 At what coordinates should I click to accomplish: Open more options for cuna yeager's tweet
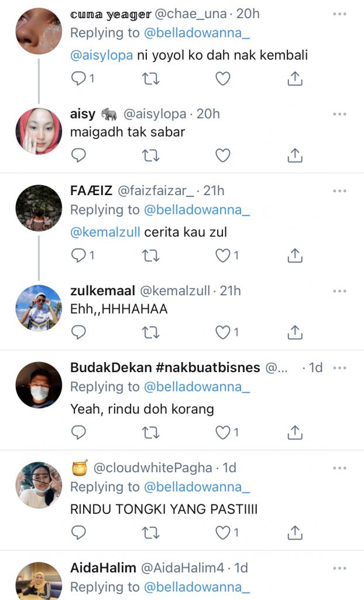(339, 14)
